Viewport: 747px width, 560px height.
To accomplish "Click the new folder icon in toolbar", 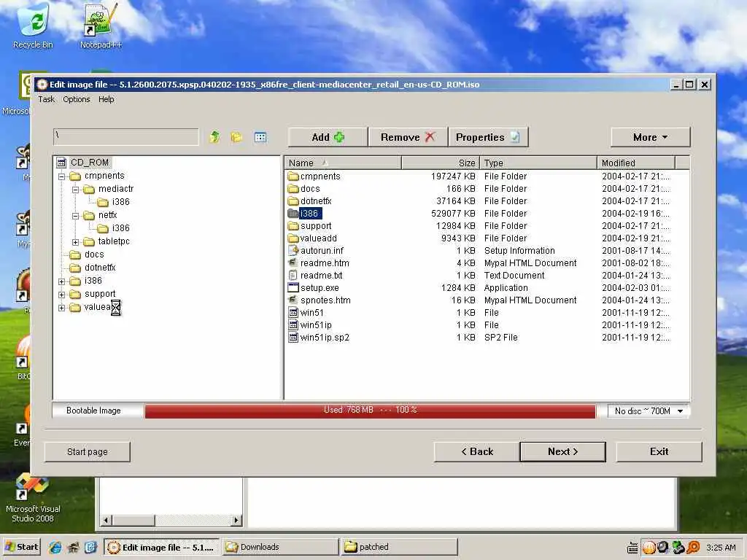I will tap(236, 138).
